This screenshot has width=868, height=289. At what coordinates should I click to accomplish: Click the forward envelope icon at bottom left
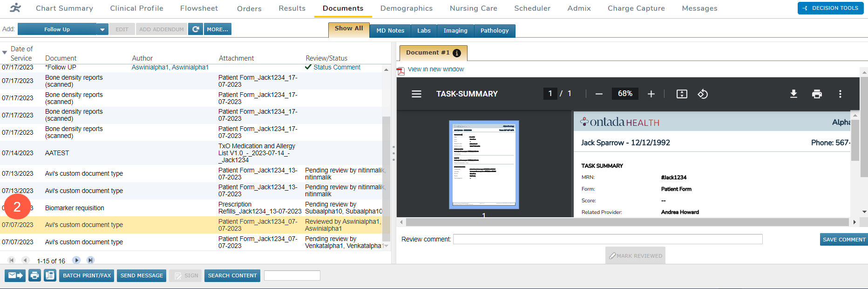click(15, 275)
